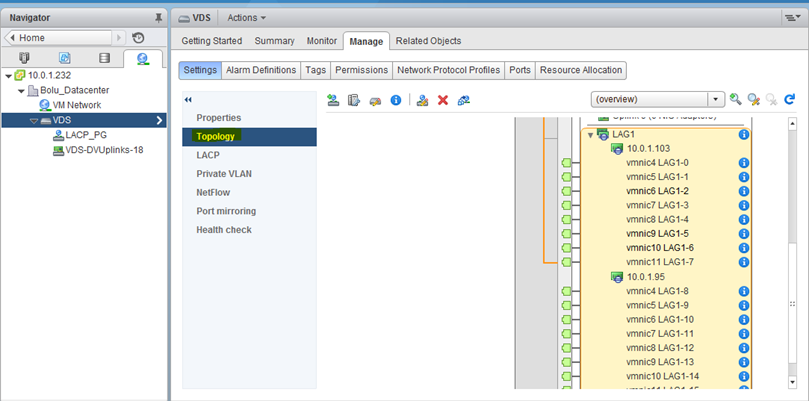This screenshot has height=401, width=809.
Task: Open the Actions dropdown menu
Action: tap(247, 18)
